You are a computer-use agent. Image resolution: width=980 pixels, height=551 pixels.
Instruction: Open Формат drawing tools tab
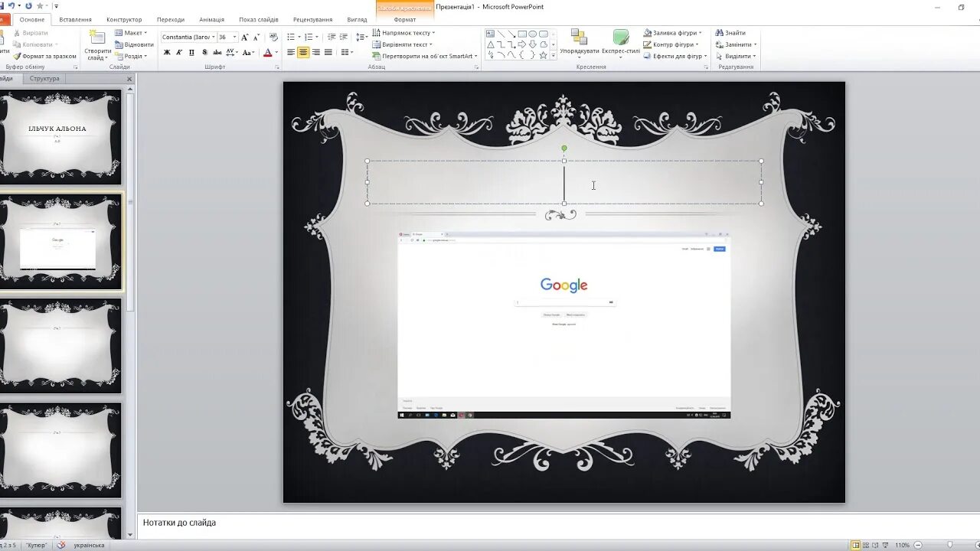[405, 19]
